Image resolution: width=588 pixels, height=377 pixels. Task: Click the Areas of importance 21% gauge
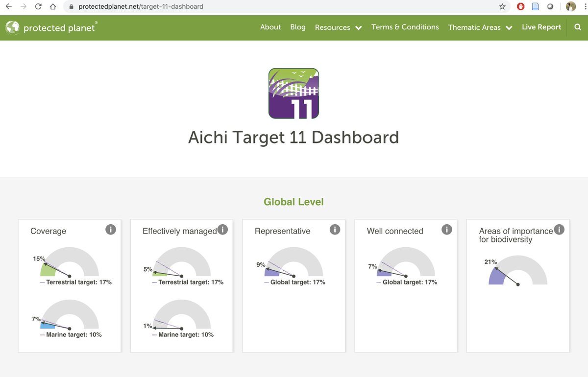[518, 270]
